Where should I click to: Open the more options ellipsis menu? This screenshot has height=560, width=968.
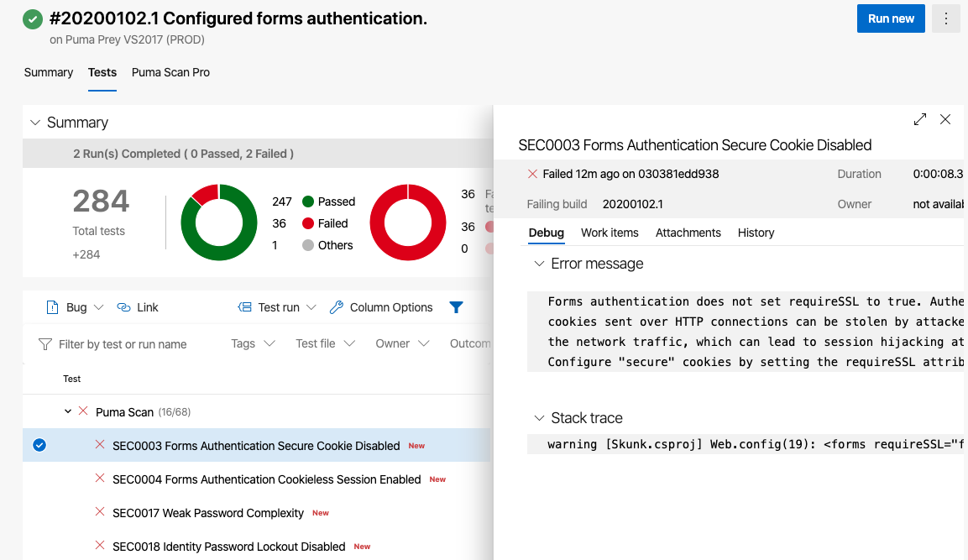click(x=945, y=18)
